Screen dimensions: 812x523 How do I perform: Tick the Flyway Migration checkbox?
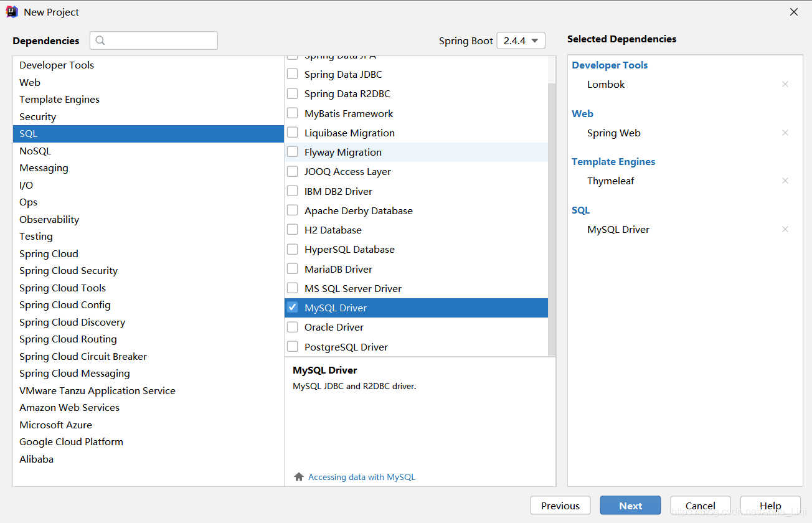(x=292, y=152)
